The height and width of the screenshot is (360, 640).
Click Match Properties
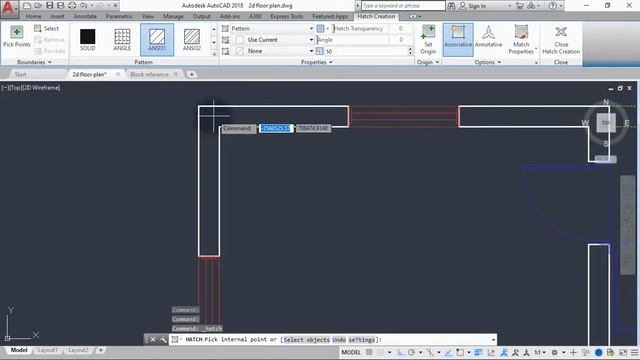point(521,40)
